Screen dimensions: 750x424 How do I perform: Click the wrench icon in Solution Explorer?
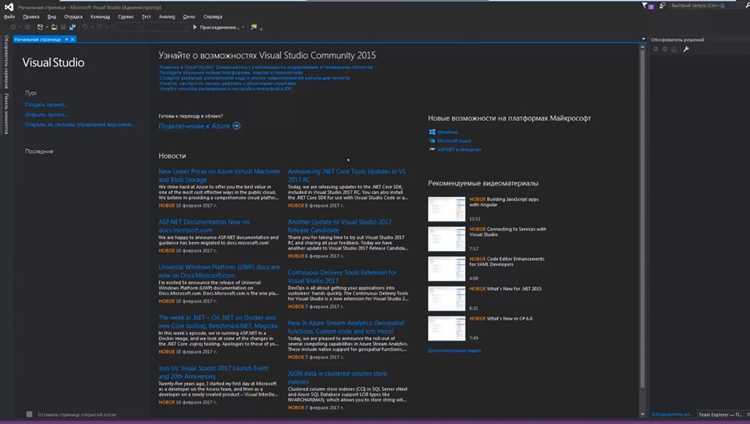685,49
